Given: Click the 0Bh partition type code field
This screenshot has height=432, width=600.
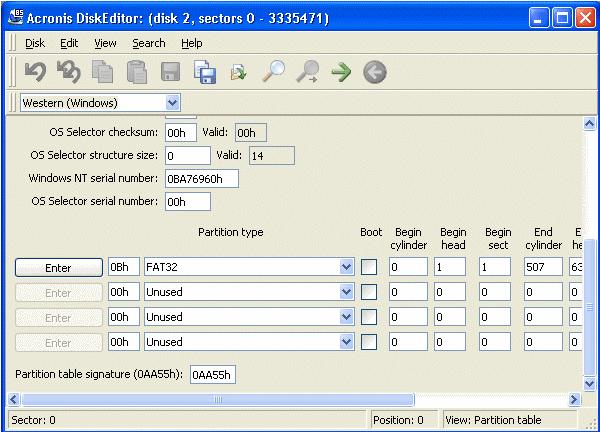Looking at the screenshot, I should (x=124, y=267).
